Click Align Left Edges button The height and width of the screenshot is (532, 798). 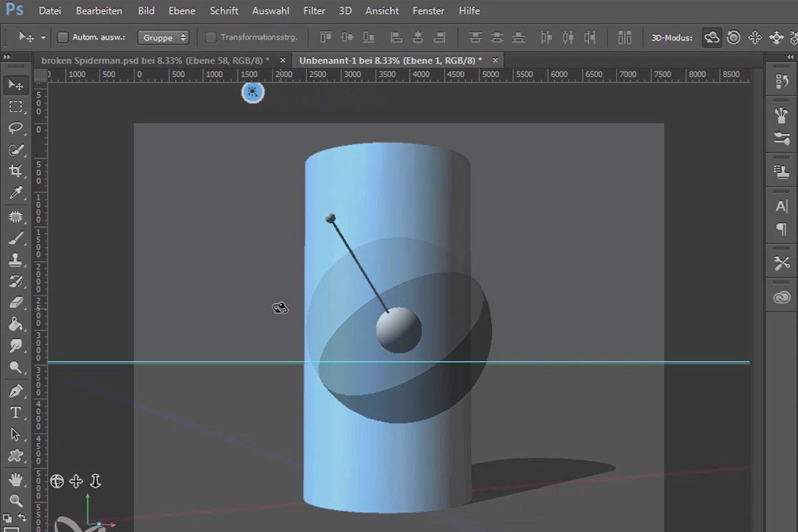tap(396, 38)
